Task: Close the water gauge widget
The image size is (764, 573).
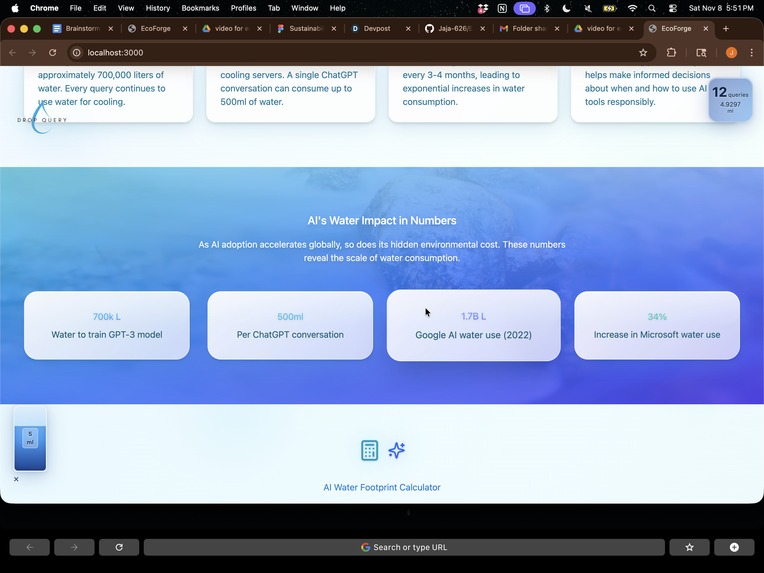Action: [x=16, y=479]
